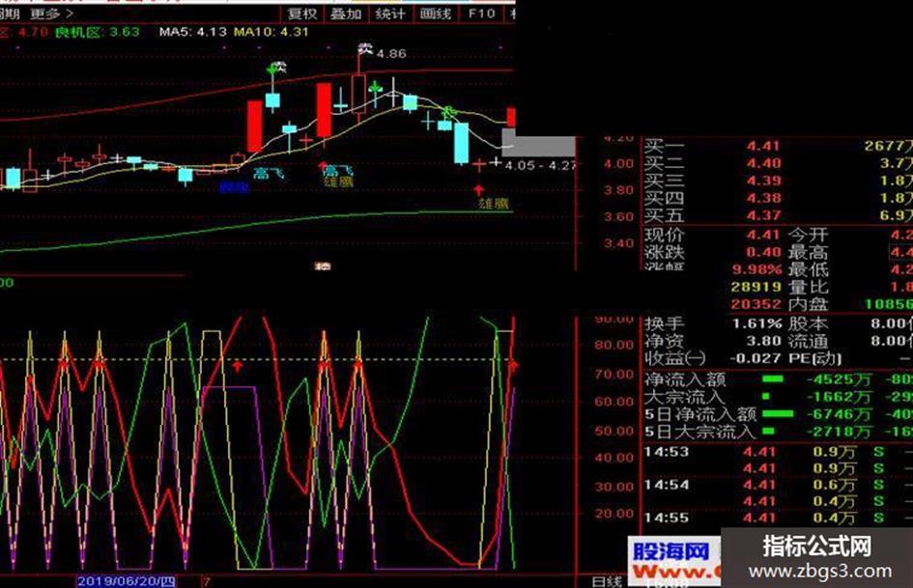Click the 良机区: 3.63 value
The height and width of the screenshot is (588, 913).
(98, 32)
